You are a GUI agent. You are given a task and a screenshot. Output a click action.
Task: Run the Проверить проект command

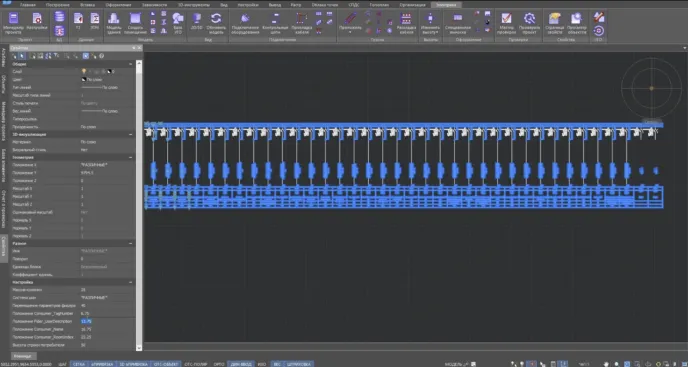click(x=530, y=22)
